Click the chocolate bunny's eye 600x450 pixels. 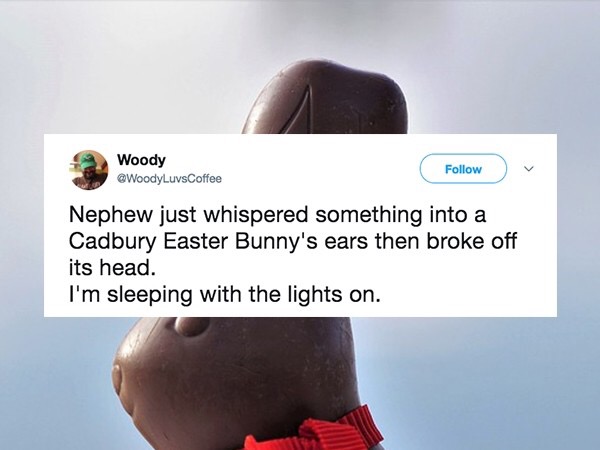coord(192,326)
